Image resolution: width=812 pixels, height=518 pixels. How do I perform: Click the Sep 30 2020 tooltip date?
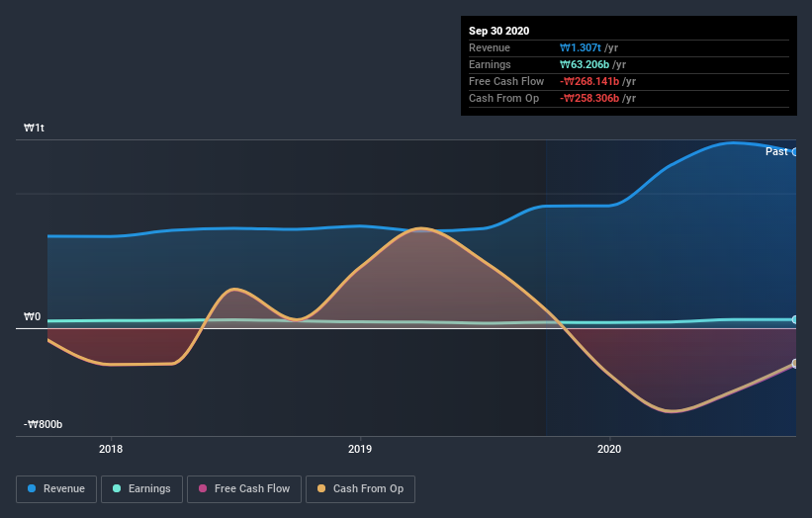(x=499, y=31)
